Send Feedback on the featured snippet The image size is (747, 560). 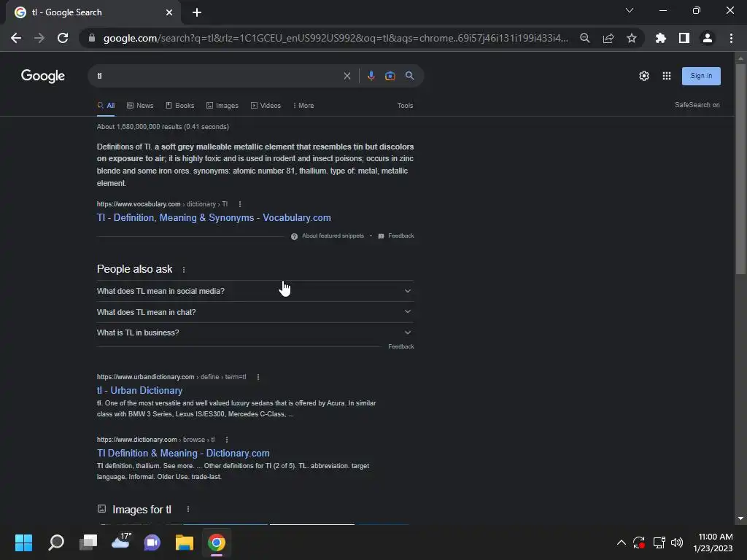click(400, 236)
